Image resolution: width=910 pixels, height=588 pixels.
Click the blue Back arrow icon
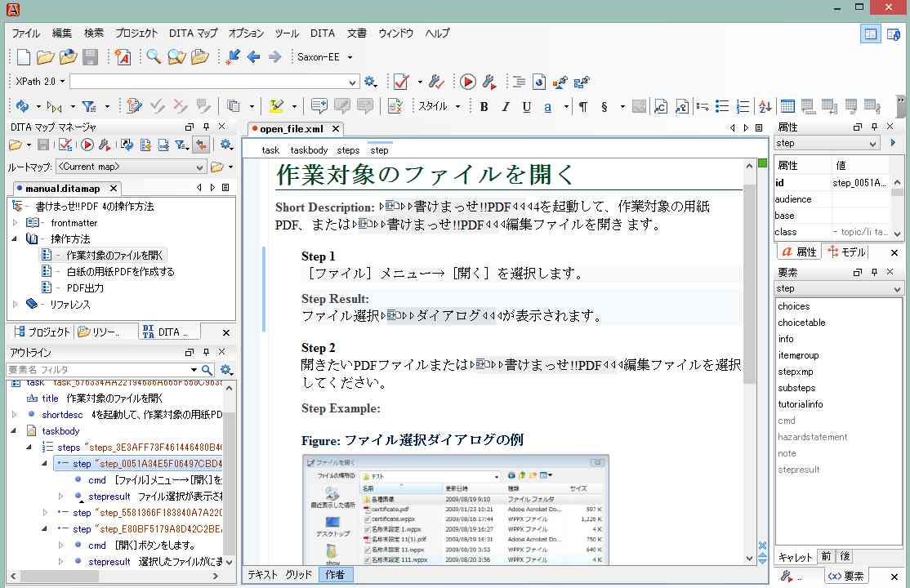click(x=253, y=57)
